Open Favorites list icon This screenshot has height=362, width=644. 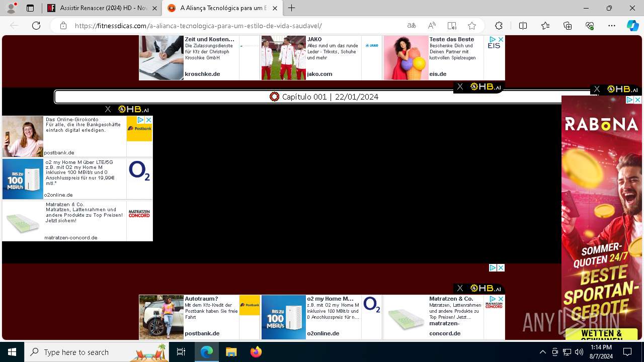pos(545,26)
